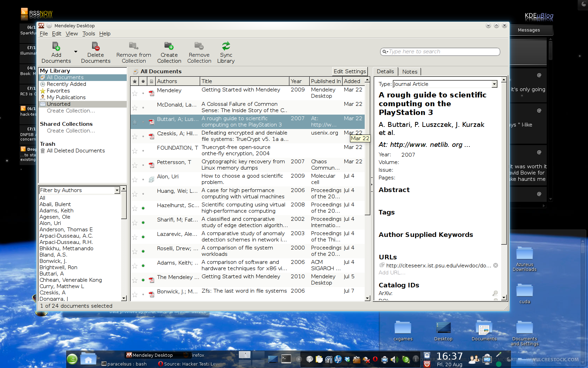Viewport: 588px width, 368px height.
Task: Open the View menu
Action: click(x=72, y=34)
